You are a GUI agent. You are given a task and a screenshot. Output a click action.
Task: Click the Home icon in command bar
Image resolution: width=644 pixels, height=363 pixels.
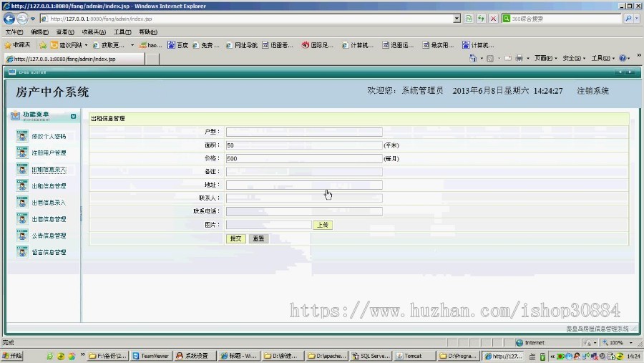tap(473, 59)
